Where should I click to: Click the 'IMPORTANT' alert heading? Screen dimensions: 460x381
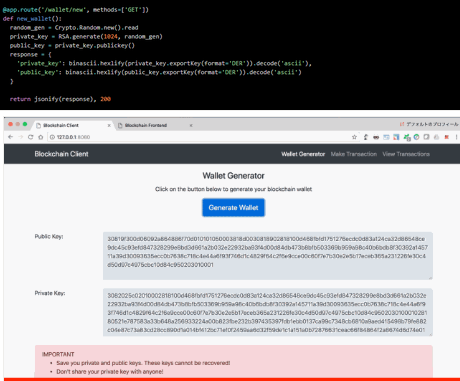click(58, 354)
